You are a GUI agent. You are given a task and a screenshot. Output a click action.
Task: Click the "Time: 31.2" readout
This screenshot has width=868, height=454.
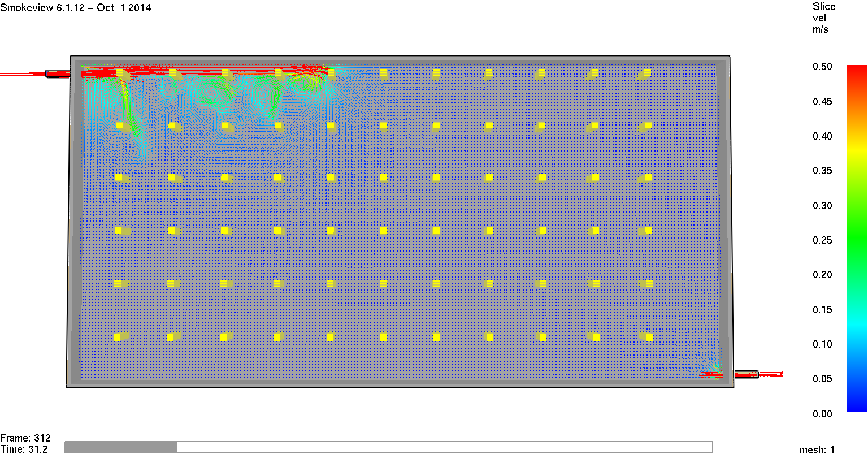(x=24, y=449)
